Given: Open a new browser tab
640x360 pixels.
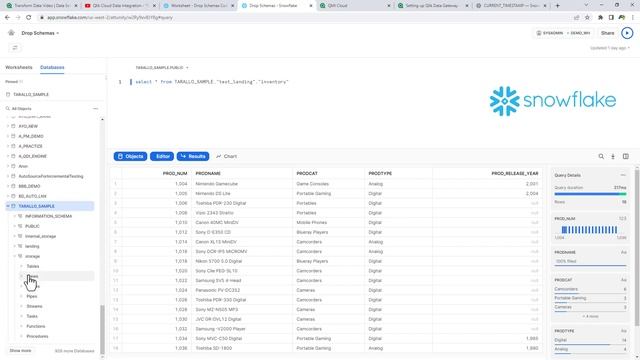Looking at the screenshot, I should click(558, 6).
